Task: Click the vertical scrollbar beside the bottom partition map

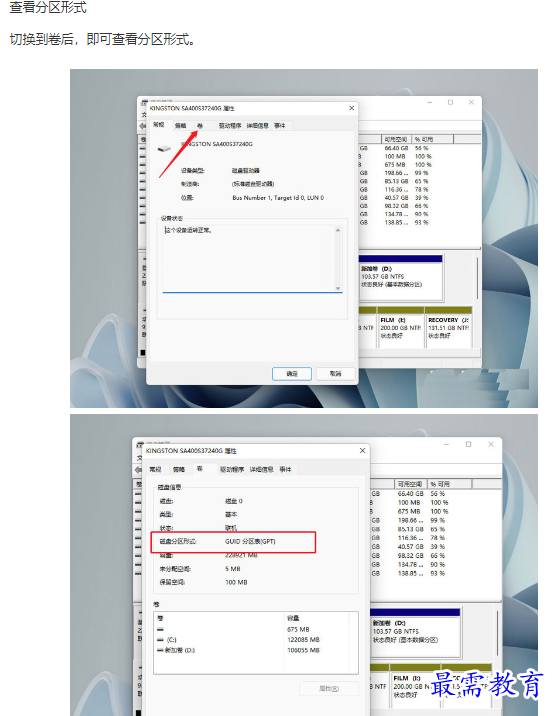Action: point(497,632)
